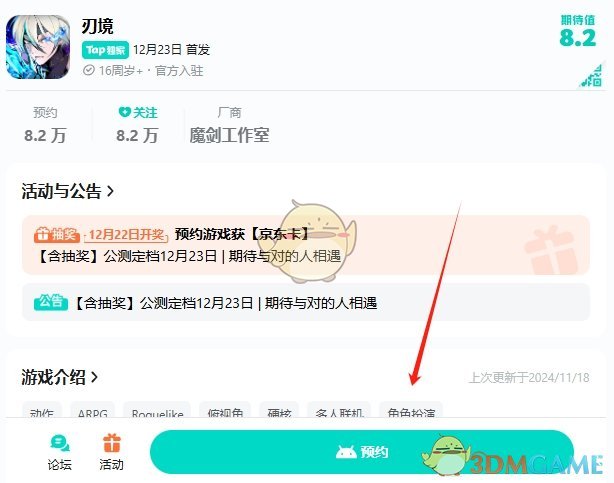Viewport: 614px width, 483px height.
Task: Tap the Android 预约 reserve button
Action: tap(362, 452)
